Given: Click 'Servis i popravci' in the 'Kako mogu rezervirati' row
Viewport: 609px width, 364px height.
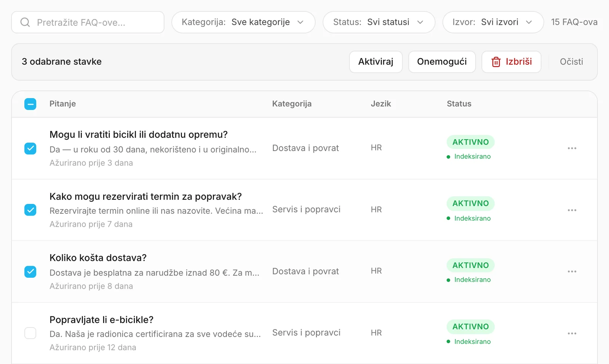Looking at the screenshot, I should point(306,210).
